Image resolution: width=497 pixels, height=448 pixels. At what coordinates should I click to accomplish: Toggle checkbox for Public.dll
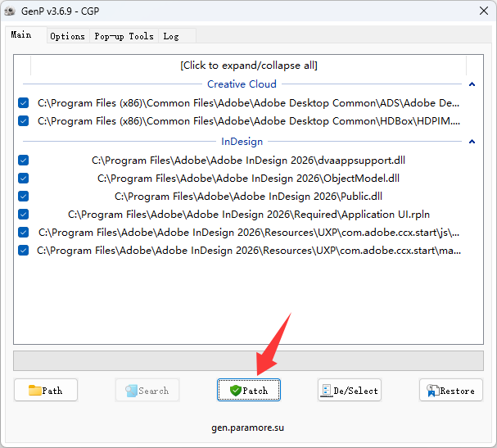[24, 197]
